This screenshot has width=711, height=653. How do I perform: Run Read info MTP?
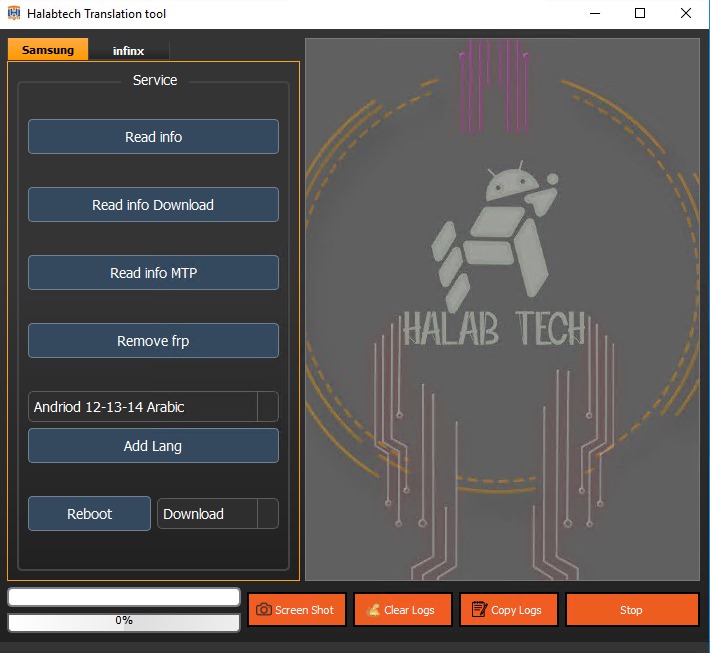point(153,273)
